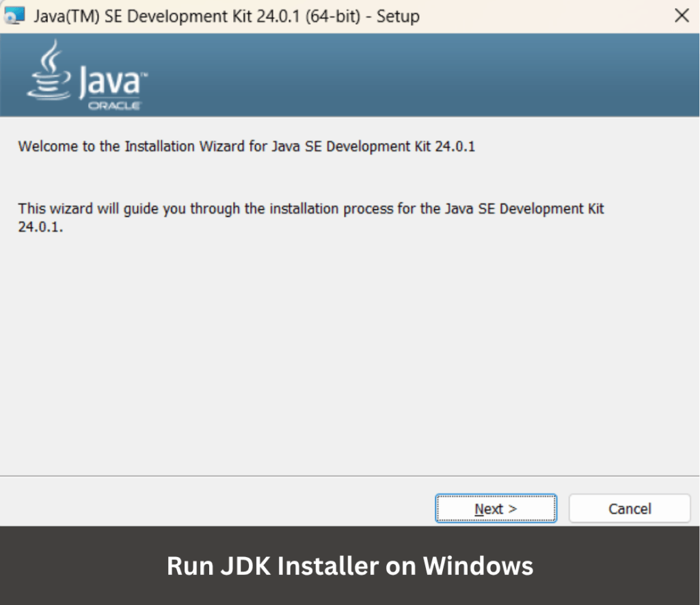Click the ORACLE text under the Java logo
This screenshot has width=700, height=605.
pos(114,106)
